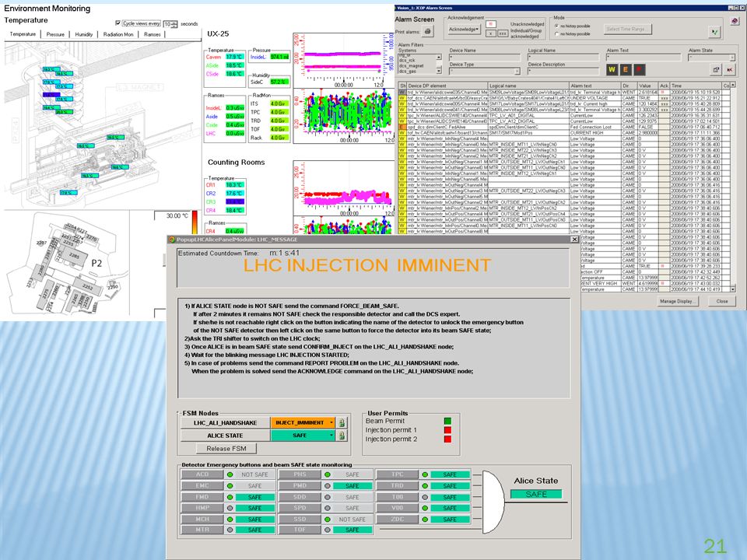Switch to the Ramses tab
Image resolution: width=747 pixels, height=560 pixels.
pos(153,34)
